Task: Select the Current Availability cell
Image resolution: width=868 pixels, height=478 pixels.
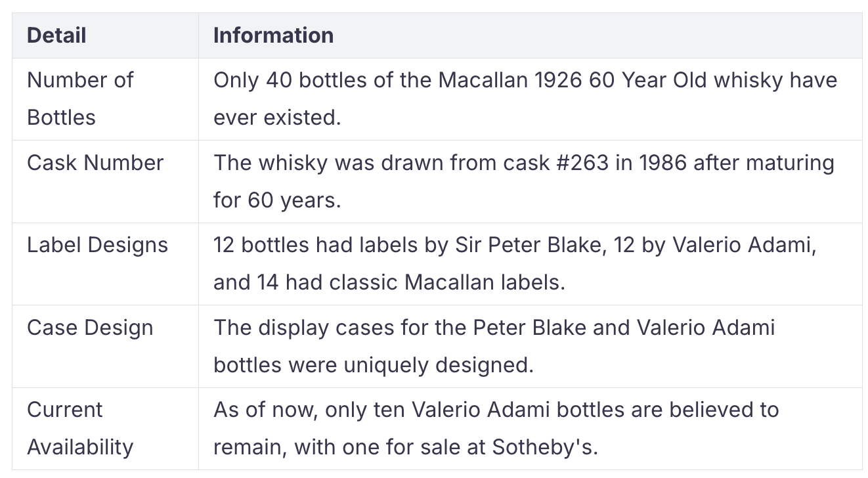Action: click(105, 429)
